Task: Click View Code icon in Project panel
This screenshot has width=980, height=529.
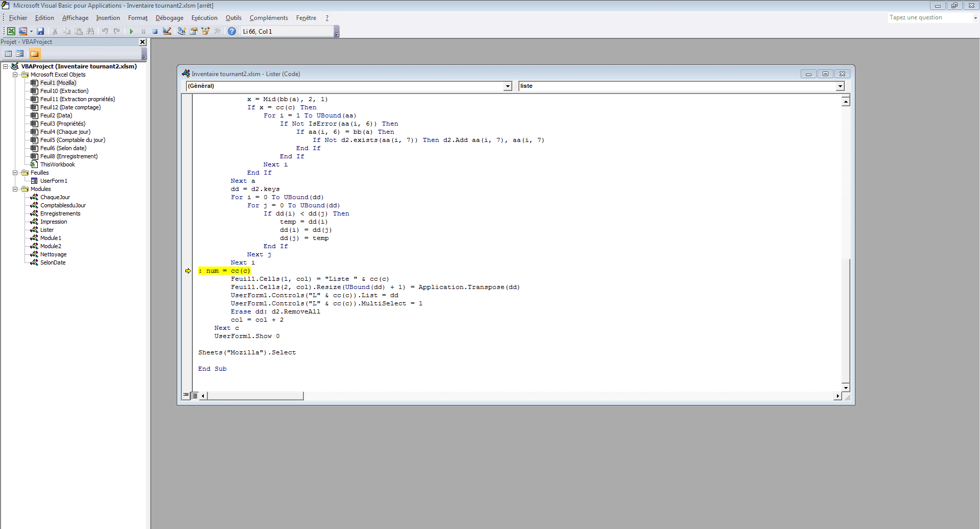Action: pyautogui.click(x=8, y=54)
